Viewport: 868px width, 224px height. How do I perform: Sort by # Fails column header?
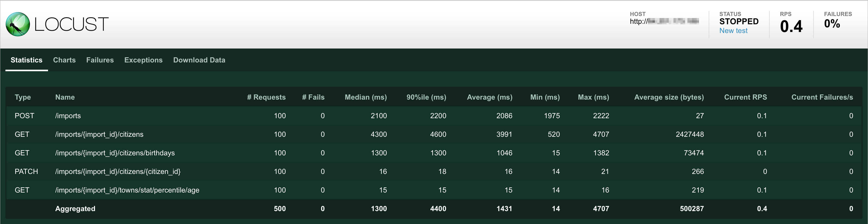click(x=313, y=97)
